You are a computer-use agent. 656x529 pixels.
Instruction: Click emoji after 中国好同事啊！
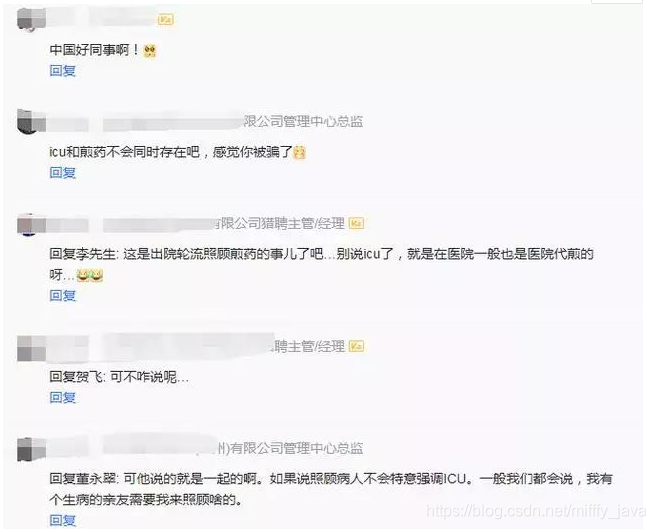pyautogui.click(x=150, y=51)
